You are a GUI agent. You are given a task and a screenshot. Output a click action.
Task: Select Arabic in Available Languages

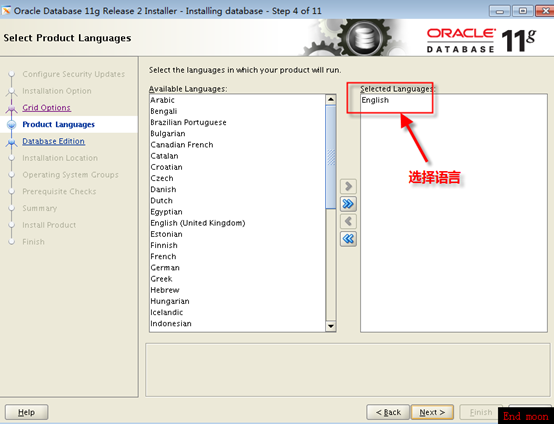click(x=237, y=100)
